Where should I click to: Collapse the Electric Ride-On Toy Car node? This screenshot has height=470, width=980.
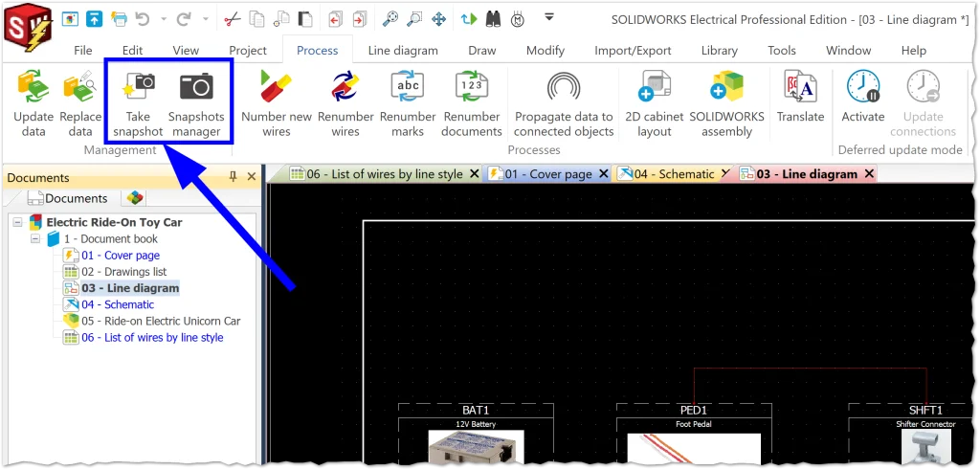point(17,222)
